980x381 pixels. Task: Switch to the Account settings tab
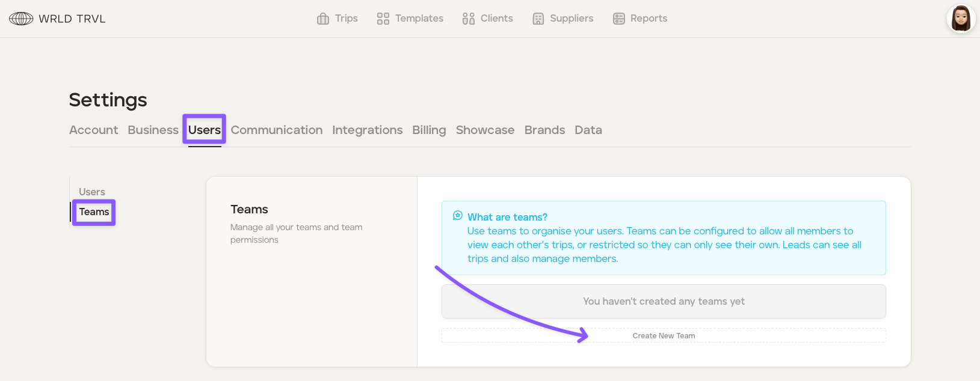[x=93, y=130]
